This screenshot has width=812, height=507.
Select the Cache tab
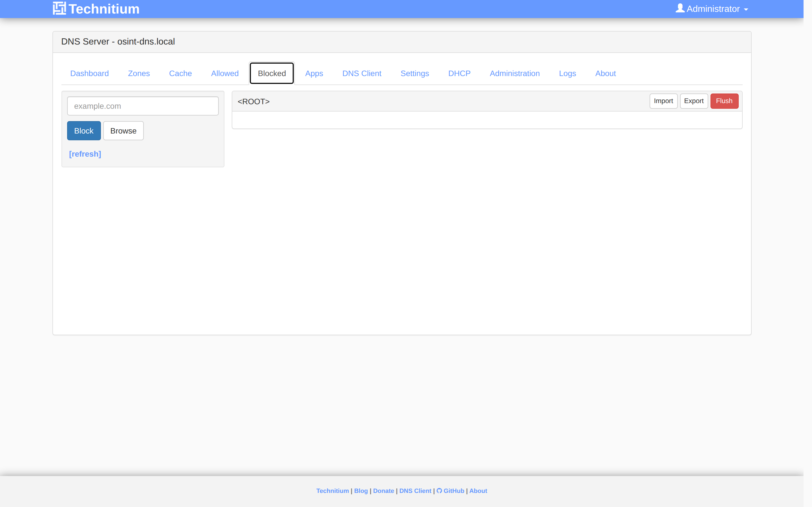(x=180, y=73)
